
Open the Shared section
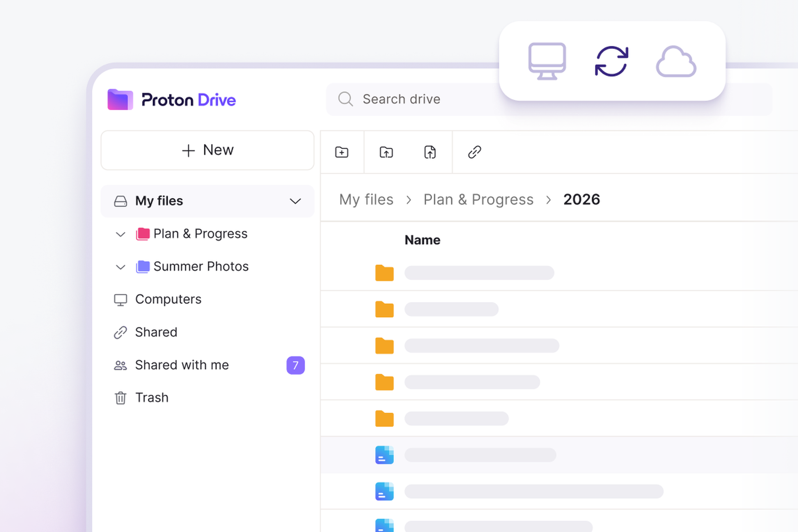tap(156, 332)
